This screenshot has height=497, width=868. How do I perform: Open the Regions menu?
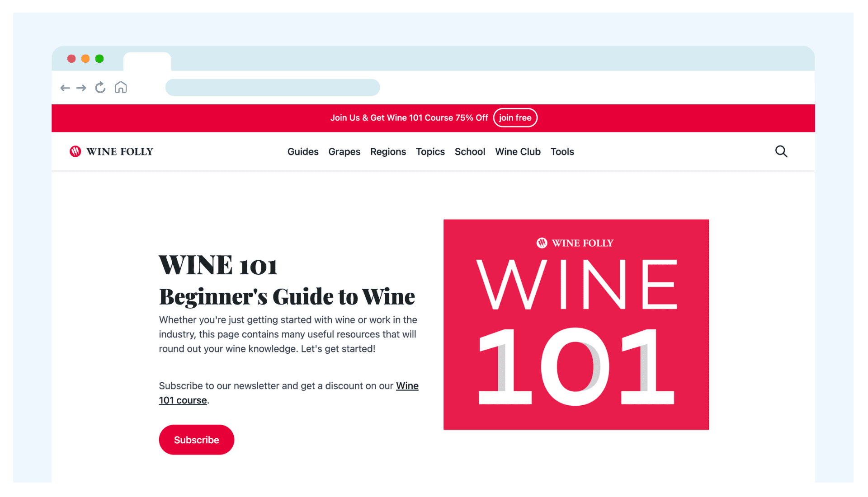click(x=388, y=152)
